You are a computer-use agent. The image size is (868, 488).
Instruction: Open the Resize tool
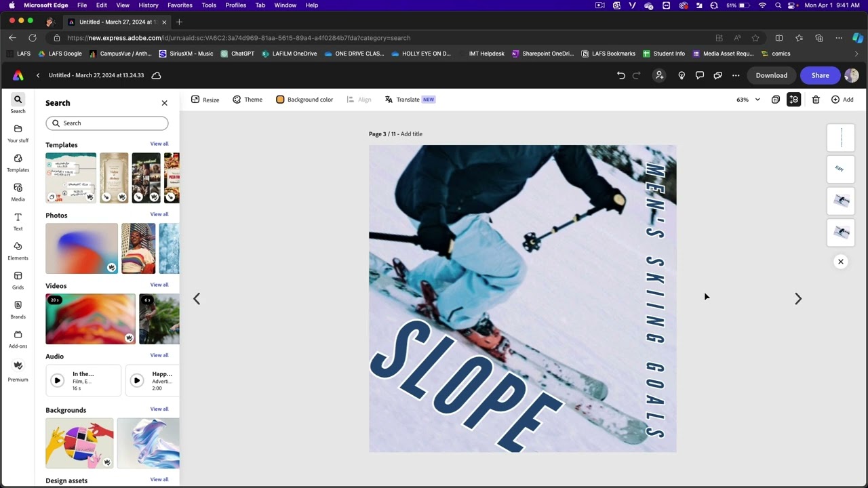pos(205,100)
